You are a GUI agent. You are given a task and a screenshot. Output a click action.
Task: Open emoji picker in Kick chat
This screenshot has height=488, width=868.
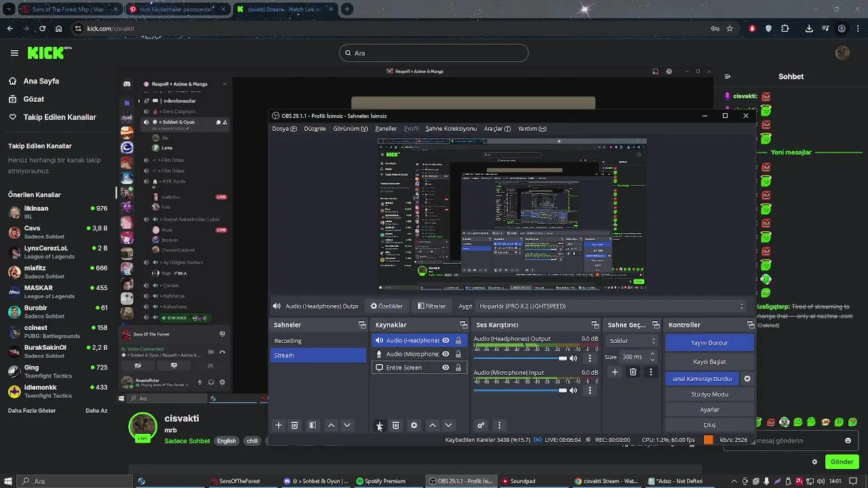(x=848, y=441)
